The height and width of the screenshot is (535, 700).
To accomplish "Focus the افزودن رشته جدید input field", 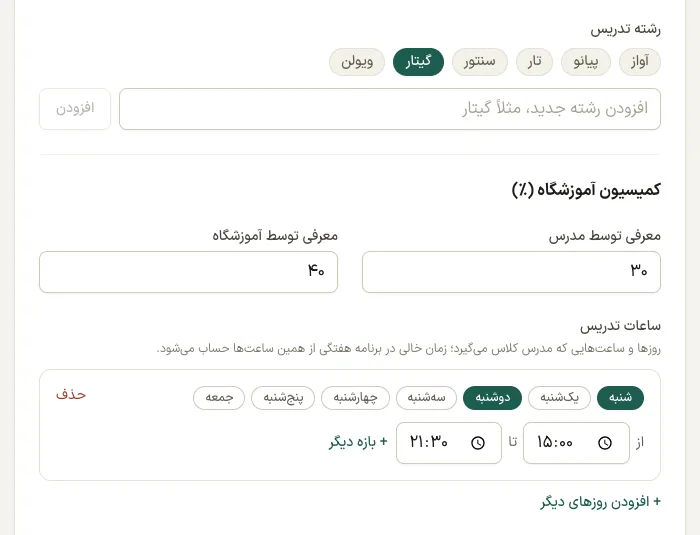I will click(390, 109).
